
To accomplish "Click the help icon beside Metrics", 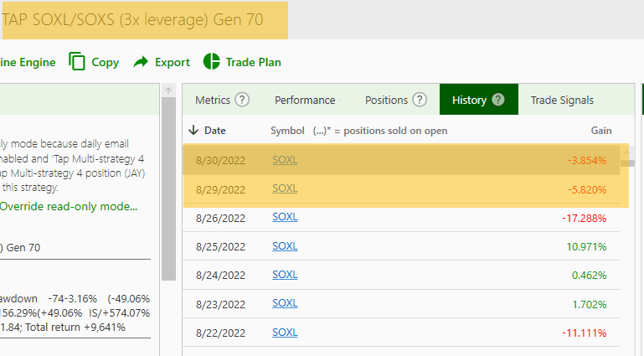I will tap(242, 100).
